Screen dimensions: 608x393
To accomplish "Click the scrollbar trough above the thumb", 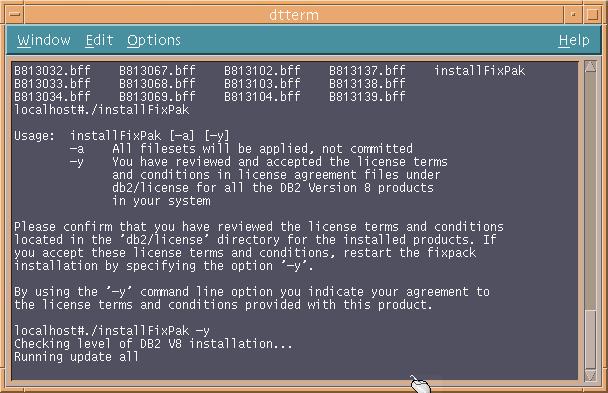I will [590, 191].
